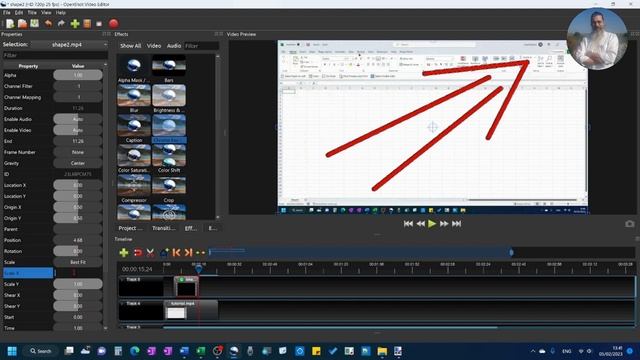Click the camera snapshot icon under the preview
Image resolution: width=640 pixels, height=360 pixels.
coord(630,224)
